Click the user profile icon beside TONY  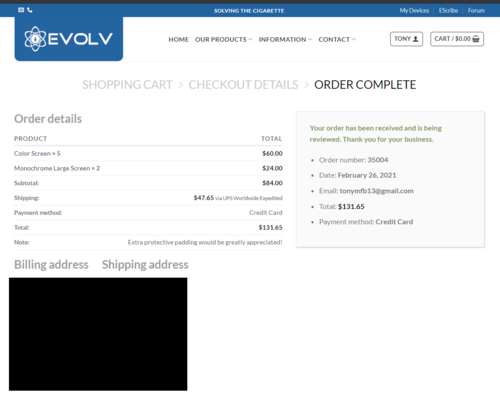[x=415, y=39]
